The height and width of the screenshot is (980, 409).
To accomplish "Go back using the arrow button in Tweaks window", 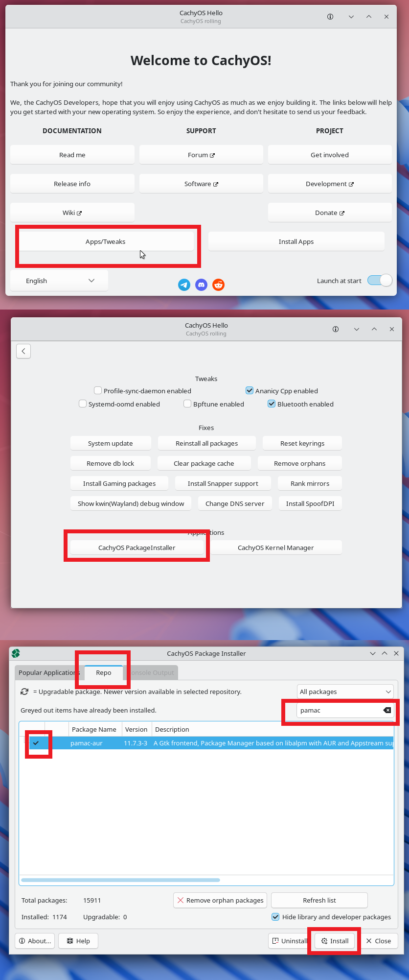I will click(23, 351).
